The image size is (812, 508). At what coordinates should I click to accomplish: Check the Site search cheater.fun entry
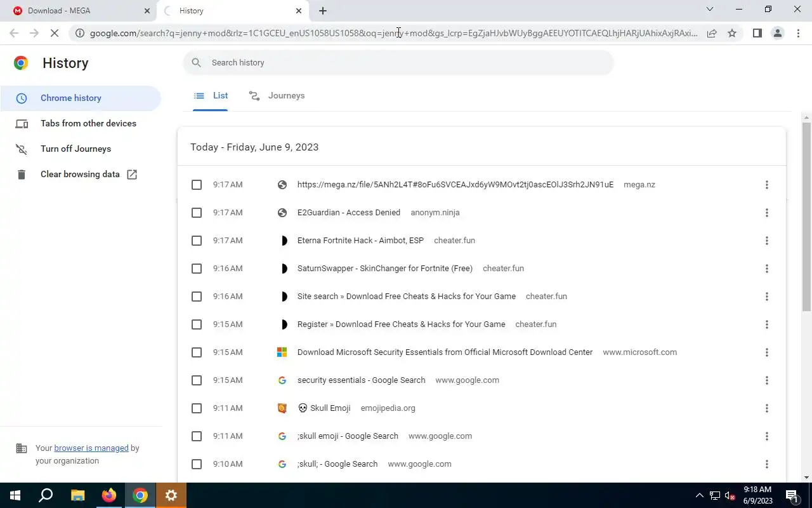pos(197,297)
